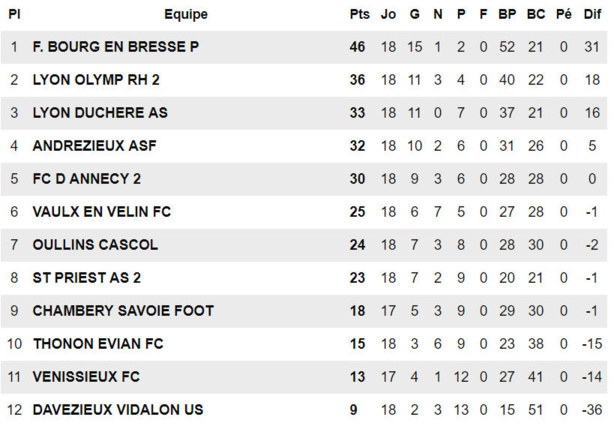Click the Pts column header
614x426 pixels.
tap(359, 15)
